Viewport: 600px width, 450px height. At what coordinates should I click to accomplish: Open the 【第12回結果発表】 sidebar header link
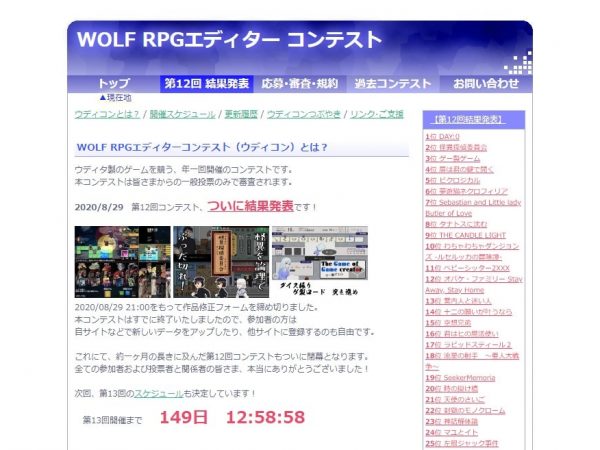[x=469, y=119]
